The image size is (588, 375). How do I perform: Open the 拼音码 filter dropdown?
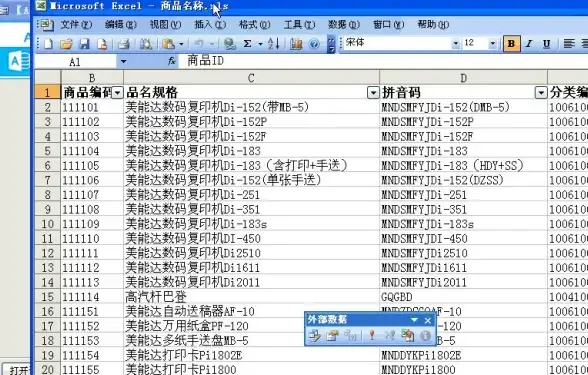point(541,93)
